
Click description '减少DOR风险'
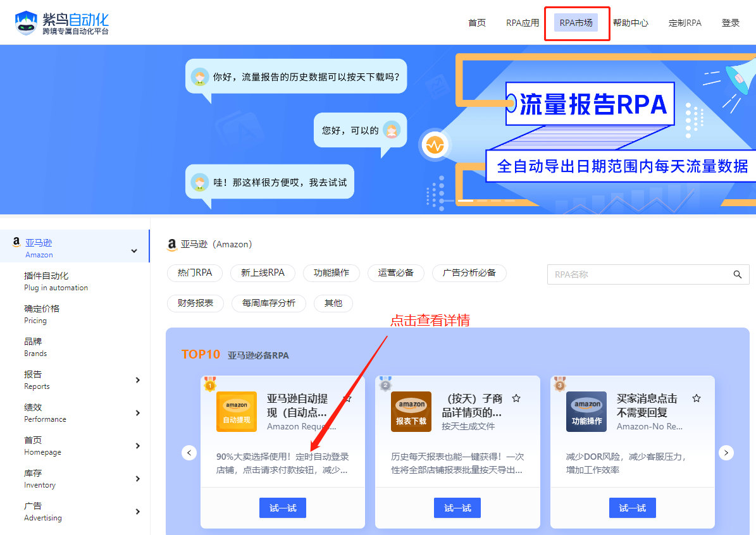tap(626, 463)
